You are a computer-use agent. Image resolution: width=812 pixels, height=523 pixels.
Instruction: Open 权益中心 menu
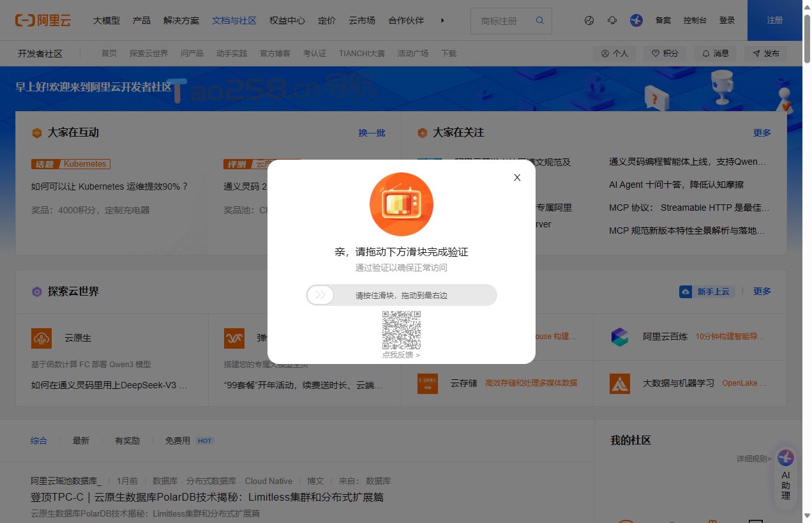[287, 20]
